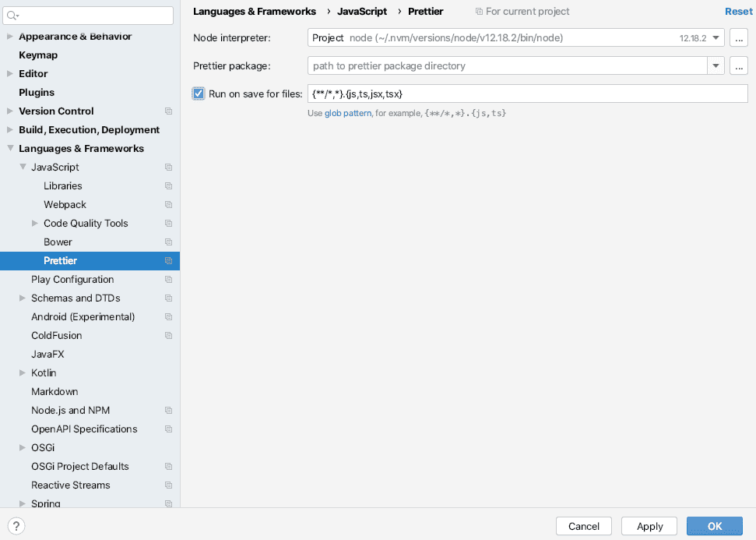Click the Apply button
Image resolution: width=756 pixels, height=540 pixels.
(649, 526)
